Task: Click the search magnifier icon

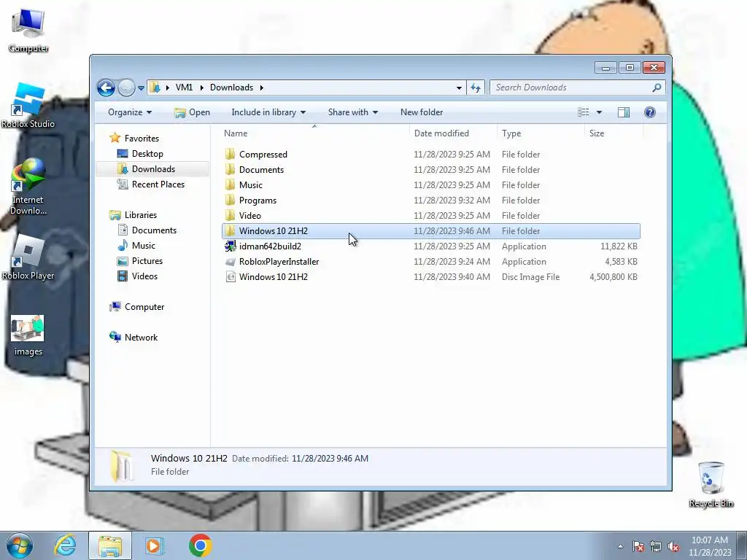Action: [657, 87]
